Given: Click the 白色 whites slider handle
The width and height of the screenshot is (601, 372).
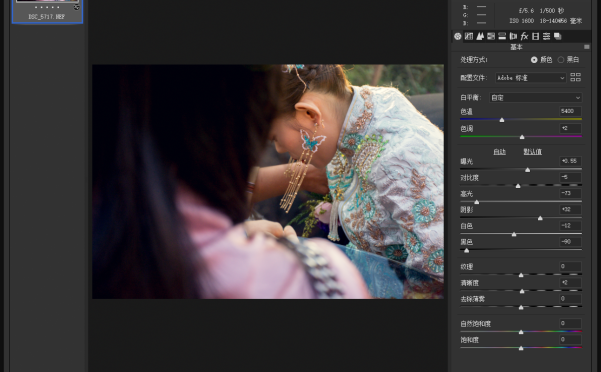Looking at the screenshot, I should (514, 234).
